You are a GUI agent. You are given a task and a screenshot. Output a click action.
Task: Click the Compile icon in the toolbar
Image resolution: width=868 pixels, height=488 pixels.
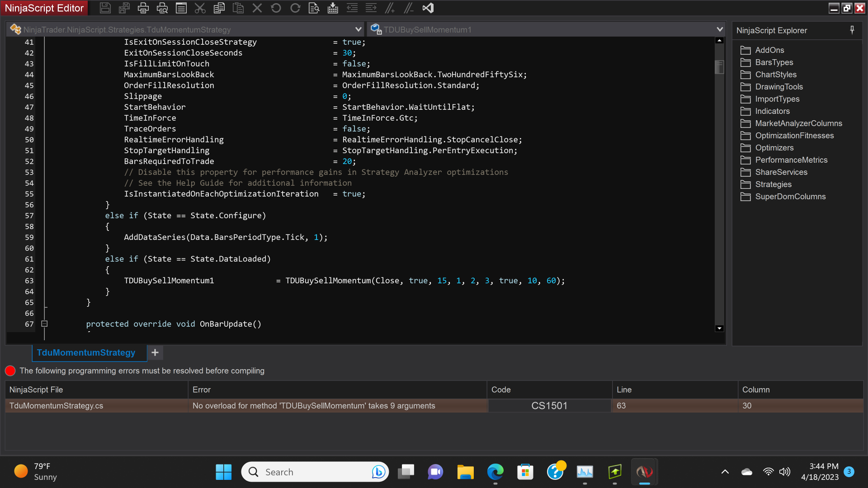pyautogui.click(x=333, y=8)
